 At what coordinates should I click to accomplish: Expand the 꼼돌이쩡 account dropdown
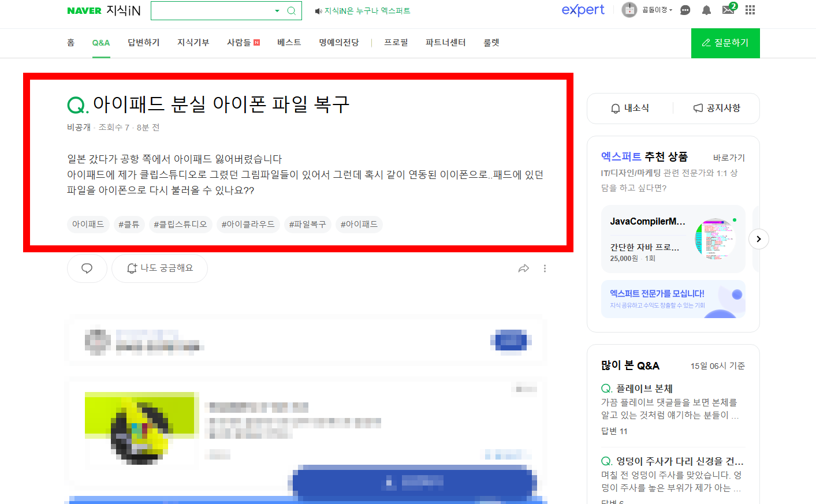point(657,10)
